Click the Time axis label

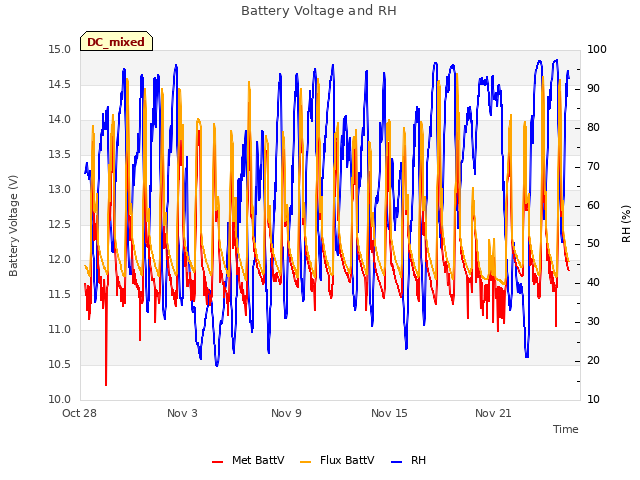click(565, 429)
